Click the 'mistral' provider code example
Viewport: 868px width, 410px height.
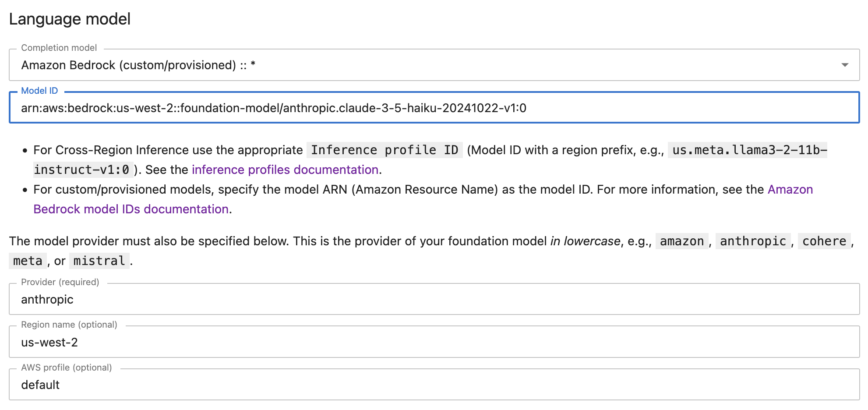tap(99, 261)
